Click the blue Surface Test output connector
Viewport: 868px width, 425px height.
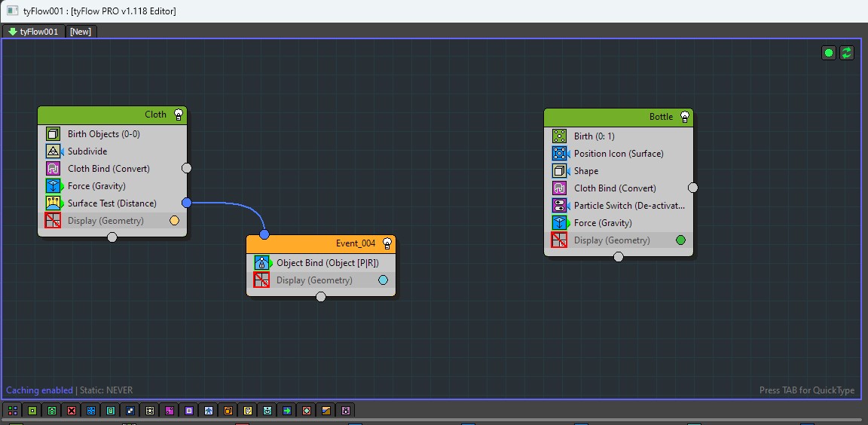[187, 203]
